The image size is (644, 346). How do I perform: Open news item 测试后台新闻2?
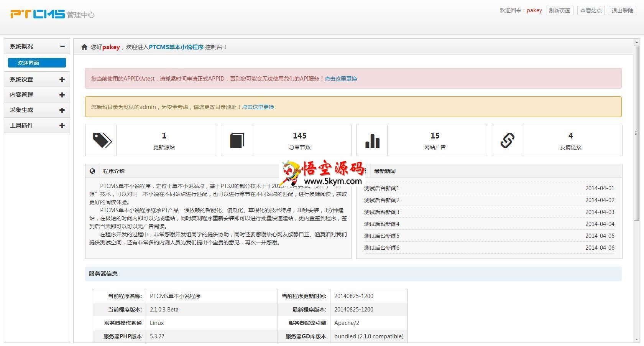click(x=381, y=200)
